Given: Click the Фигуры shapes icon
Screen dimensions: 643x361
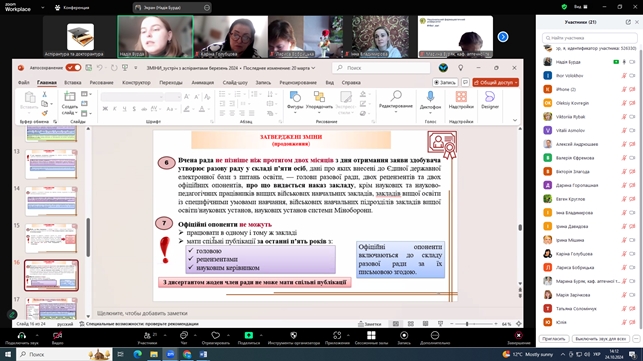Looking at the screenshot, I should click(x=295, y=97).
